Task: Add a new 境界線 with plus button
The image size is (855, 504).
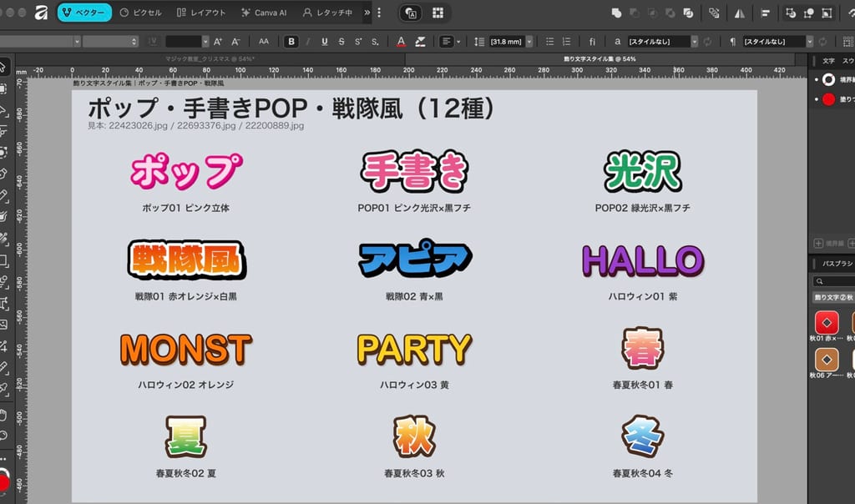Action: [818, 243]
